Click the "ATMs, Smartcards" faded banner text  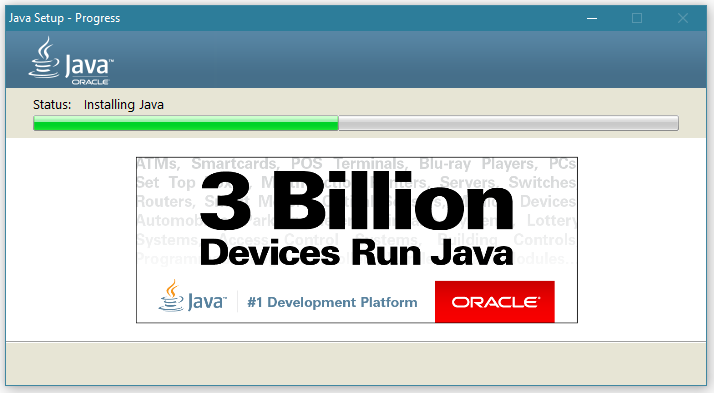tap(207, 163)
